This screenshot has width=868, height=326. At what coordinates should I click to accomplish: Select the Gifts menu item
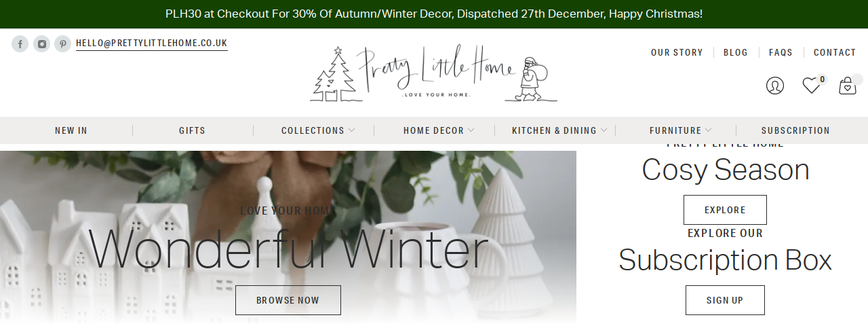click(192, 130)
